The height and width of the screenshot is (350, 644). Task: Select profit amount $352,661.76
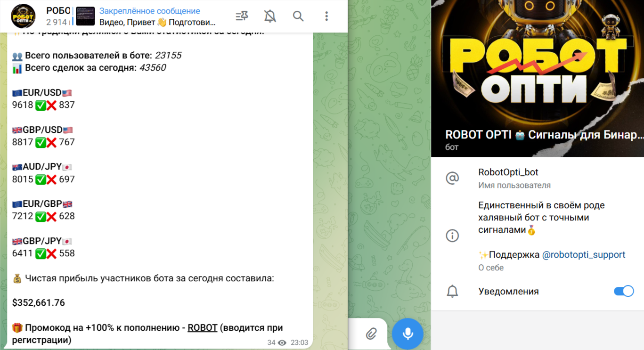coord(39,302)
